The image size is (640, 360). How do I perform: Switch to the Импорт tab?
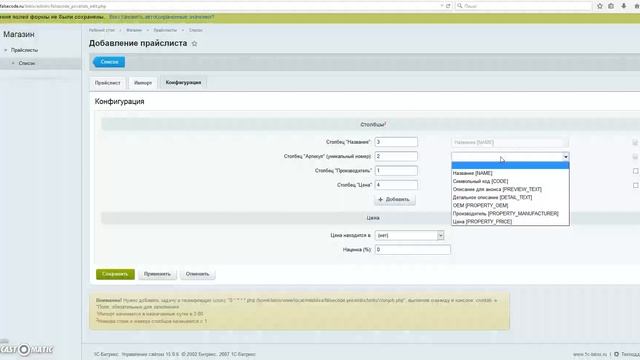click(x=143, y=83)
